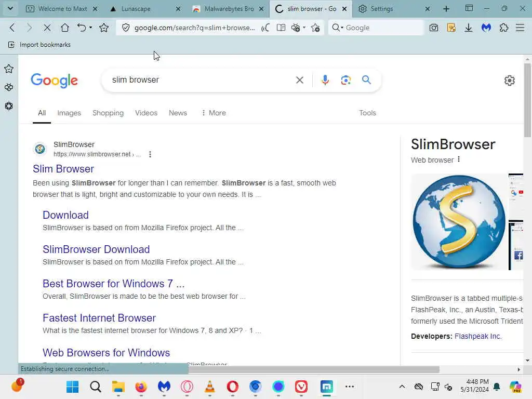Click the horizontal page scrollbar
The height and width of the screenshot is (399, 532).
(314, 369)
